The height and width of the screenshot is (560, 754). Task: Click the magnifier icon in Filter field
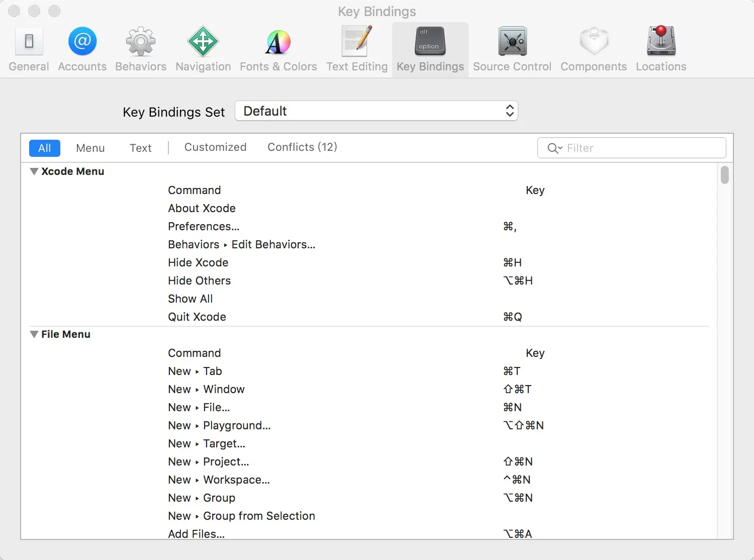click(554, 148)
